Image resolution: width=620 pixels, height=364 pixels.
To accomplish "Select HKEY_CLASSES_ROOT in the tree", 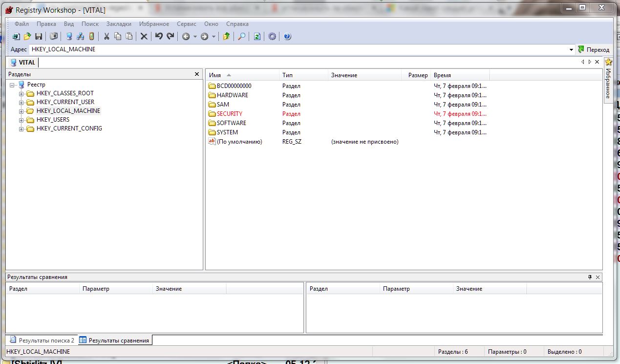I will (x=65, y=93).
